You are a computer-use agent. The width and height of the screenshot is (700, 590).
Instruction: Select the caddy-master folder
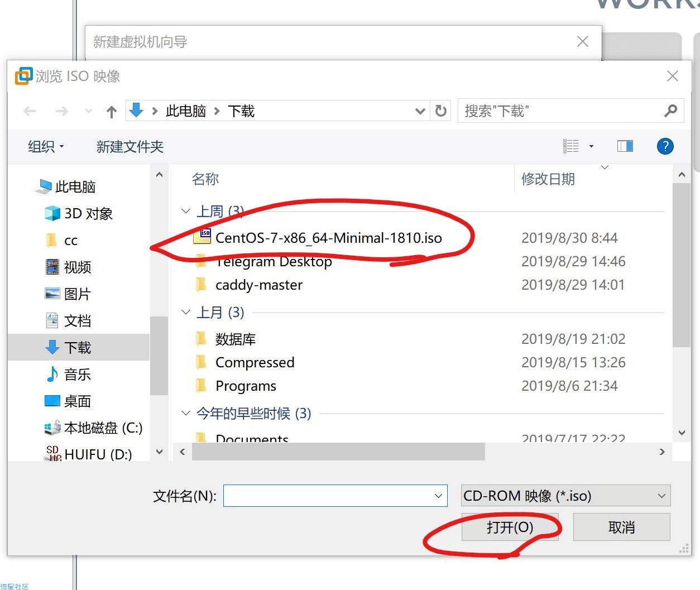pos(259,285)
